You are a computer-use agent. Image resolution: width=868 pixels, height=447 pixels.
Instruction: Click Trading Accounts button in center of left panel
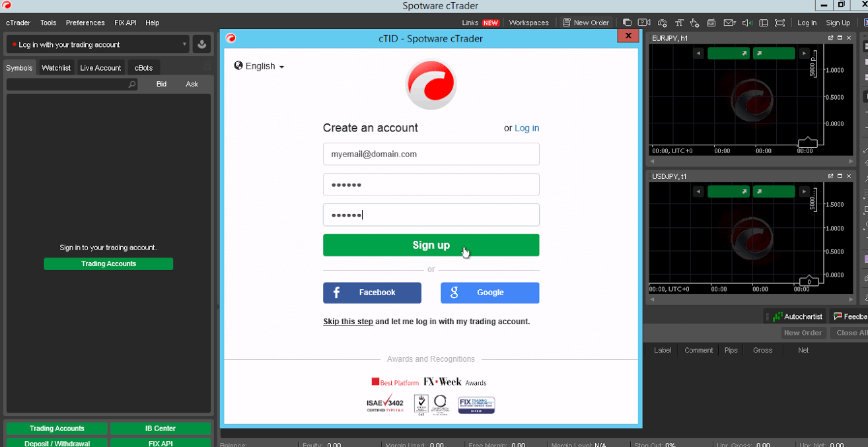pyautogui.click(x=108, y=263)
